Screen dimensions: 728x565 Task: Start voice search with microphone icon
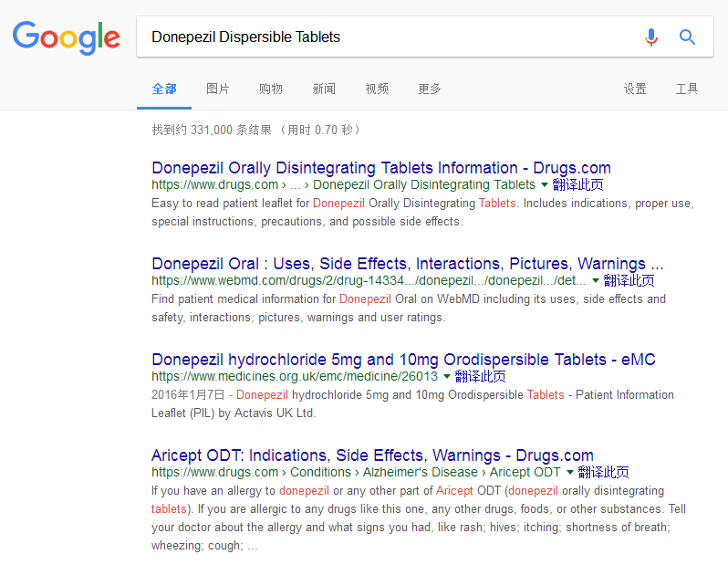650,37
